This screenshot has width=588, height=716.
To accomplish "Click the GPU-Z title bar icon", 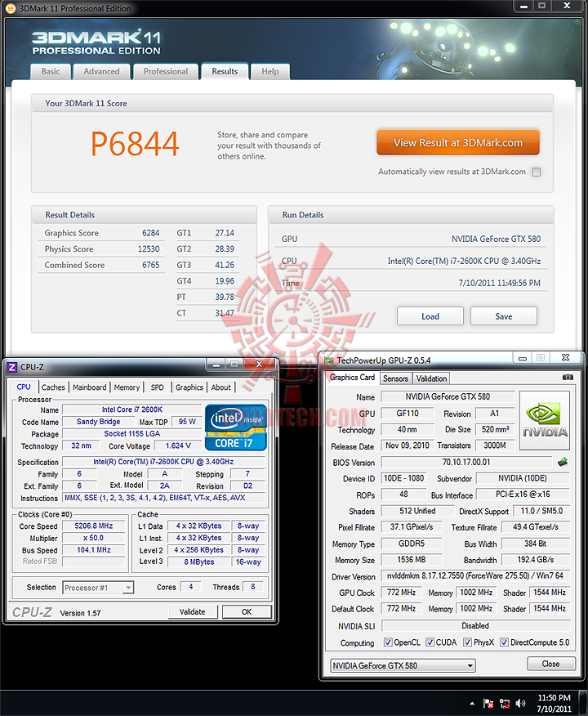I will (328, 360).
